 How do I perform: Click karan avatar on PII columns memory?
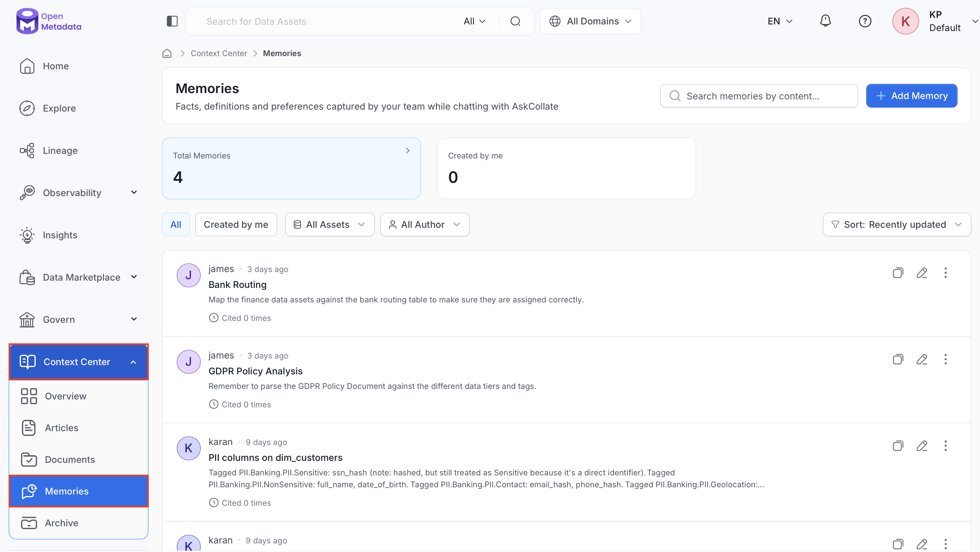188,448
